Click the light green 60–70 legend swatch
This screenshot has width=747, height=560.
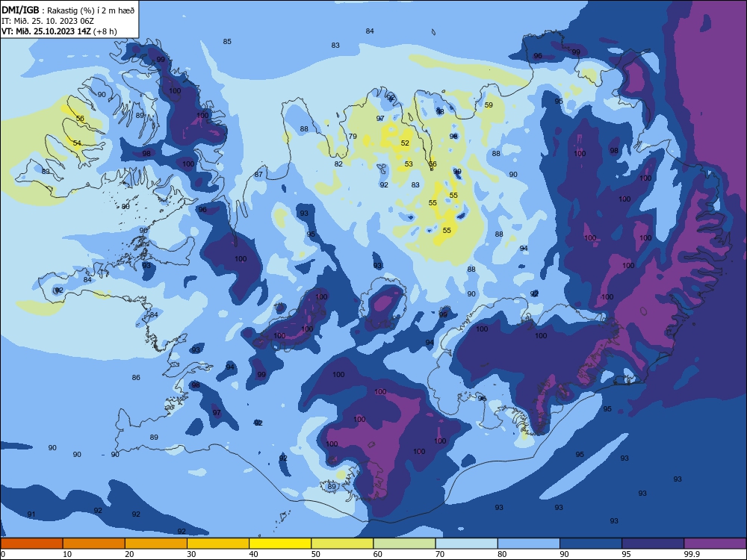coord(404,544)
